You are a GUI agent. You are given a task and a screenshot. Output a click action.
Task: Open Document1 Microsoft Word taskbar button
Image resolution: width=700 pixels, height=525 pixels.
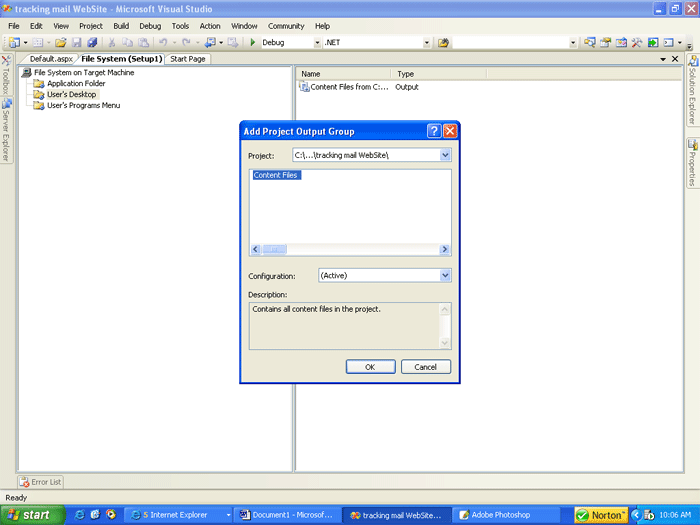288,515
